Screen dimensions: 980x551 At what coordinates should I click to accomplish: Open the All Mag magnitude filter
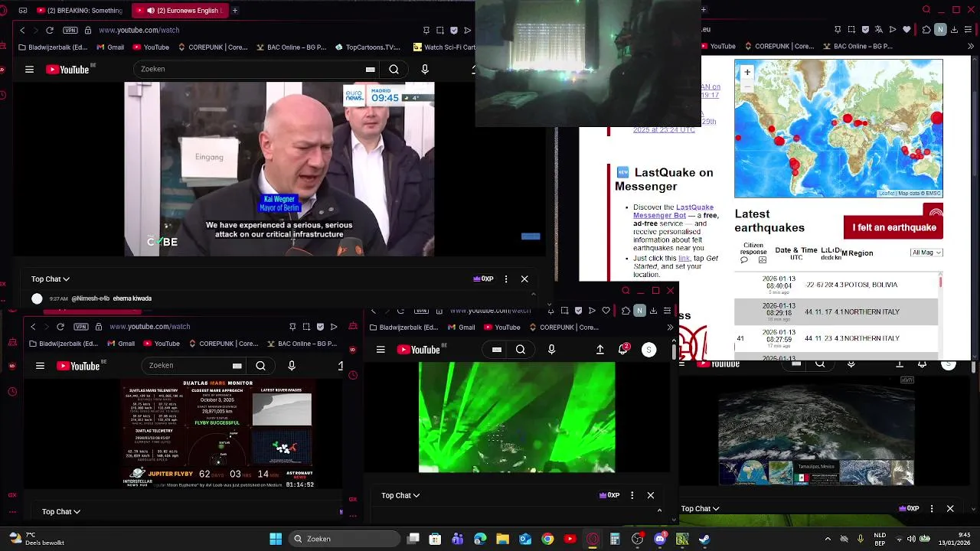[926, 253]
